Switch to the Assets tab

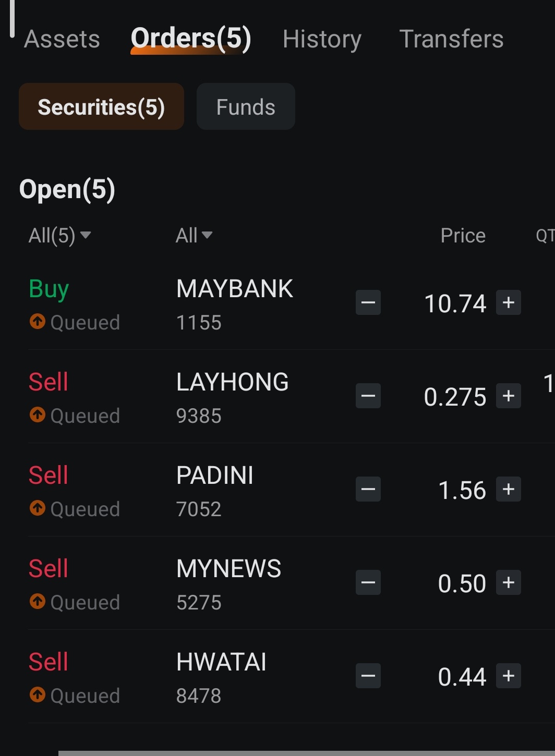click(62, 39)
